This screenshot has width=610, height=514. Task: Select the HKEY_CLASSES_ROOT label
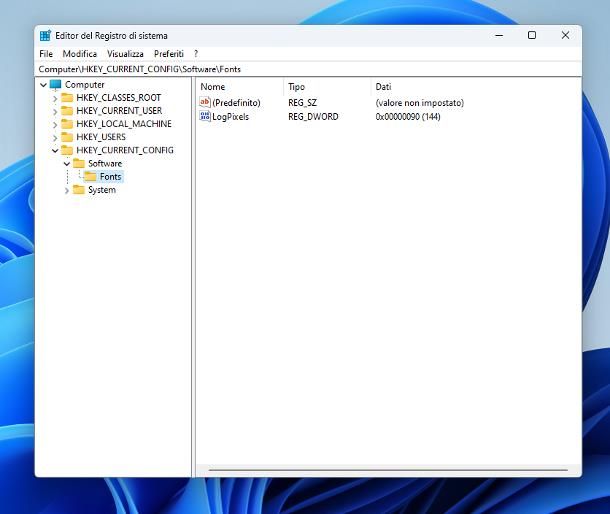coord(119,98)
